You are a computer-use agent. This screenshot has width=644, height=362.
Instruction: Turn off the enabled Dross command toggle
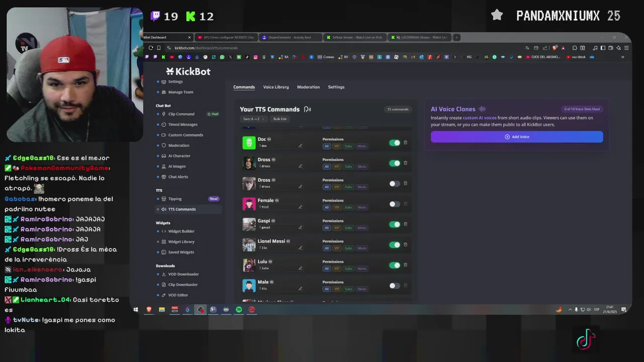click(395, 163)
